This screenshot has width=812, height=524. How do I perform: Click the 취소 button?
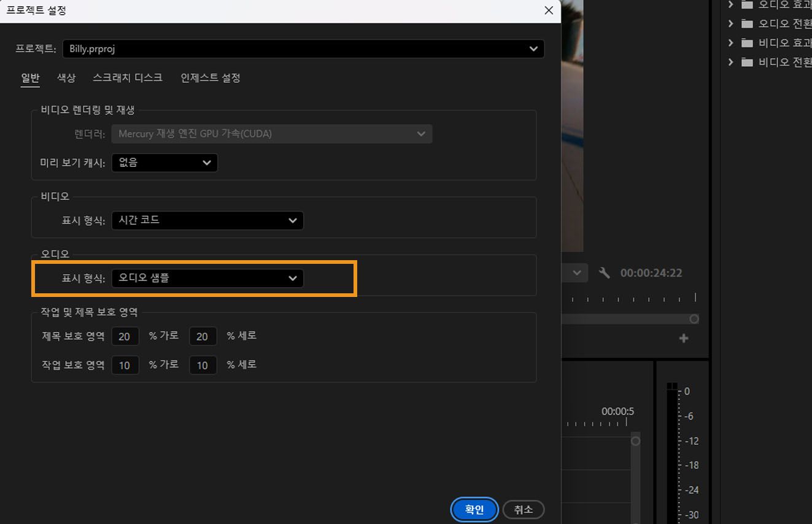tap(524, 509)
